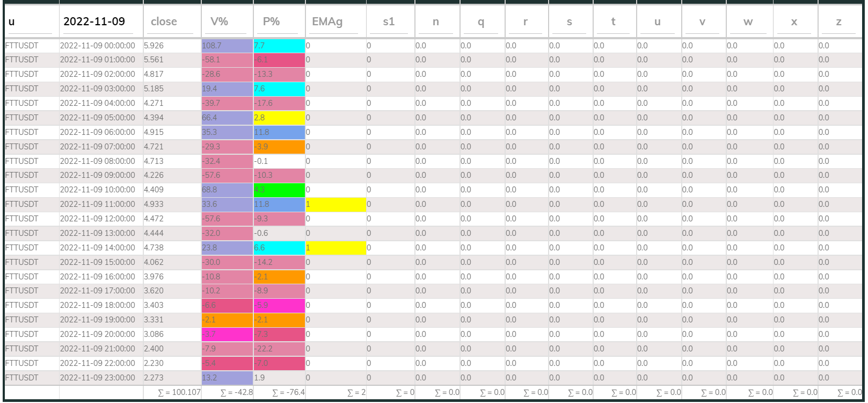
Task: Click the "close" column header
Action: (x=164, y=21)
